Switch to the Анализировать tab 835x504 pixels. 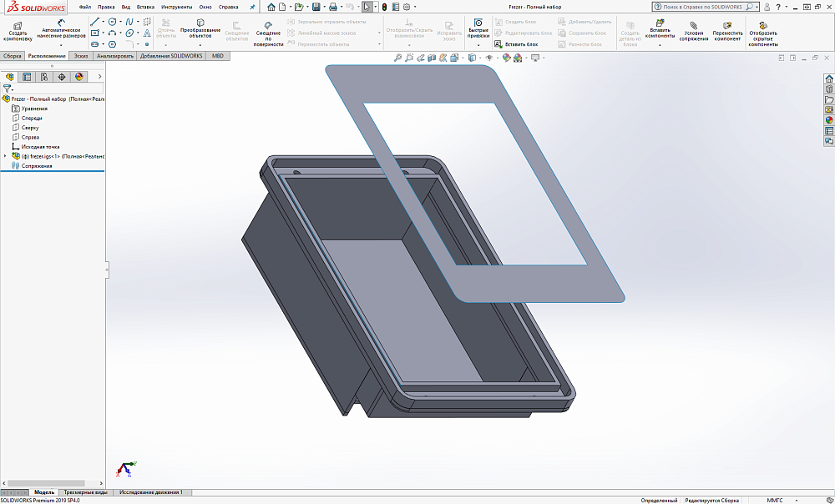click(x=115, y=56)
